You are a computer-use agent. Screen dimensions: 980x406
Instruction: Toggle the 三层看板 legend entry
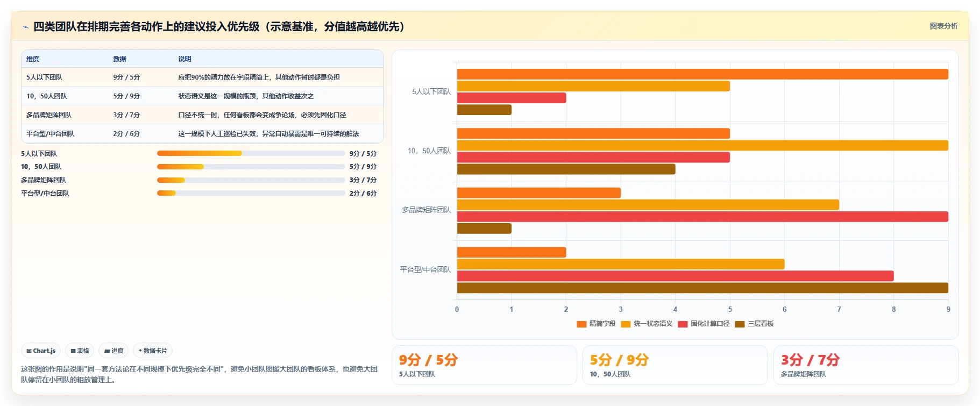click(754, 324)
